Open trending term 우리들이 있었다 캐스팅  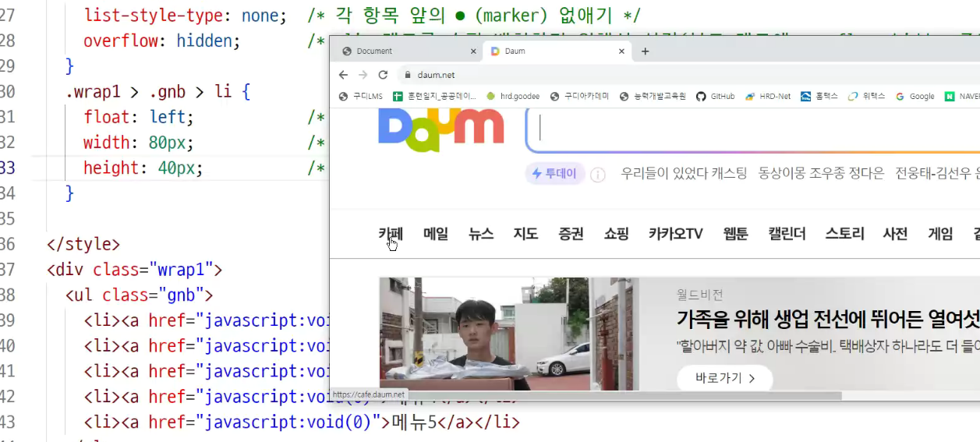pos(684,174)
